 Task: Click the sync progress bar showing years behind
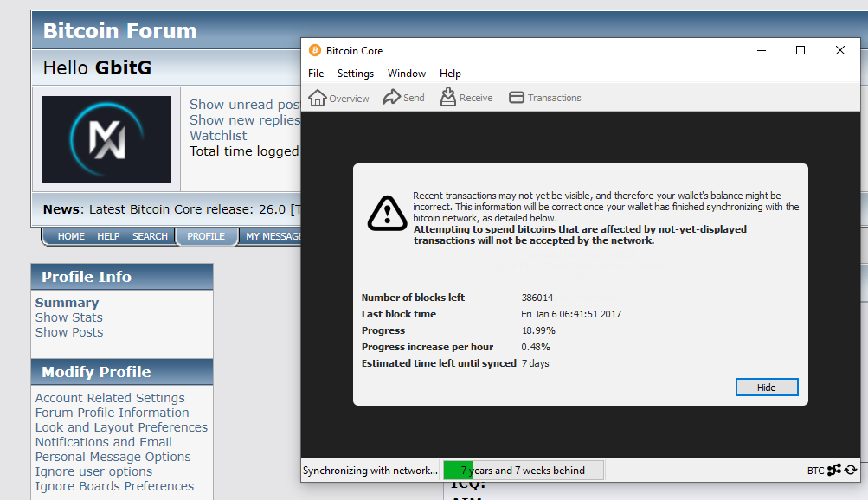pyautogui.click(x=523, y=470)
